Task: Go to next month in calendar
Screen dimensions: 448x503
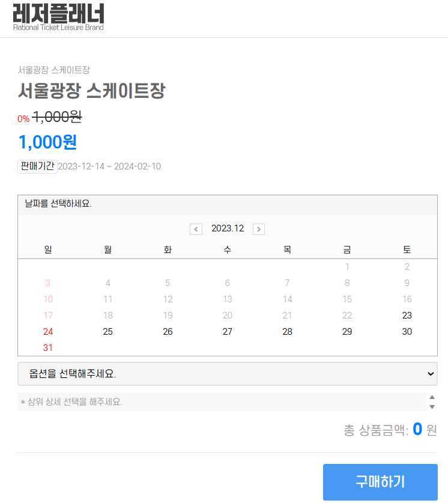Action: (x=259, y=229)
